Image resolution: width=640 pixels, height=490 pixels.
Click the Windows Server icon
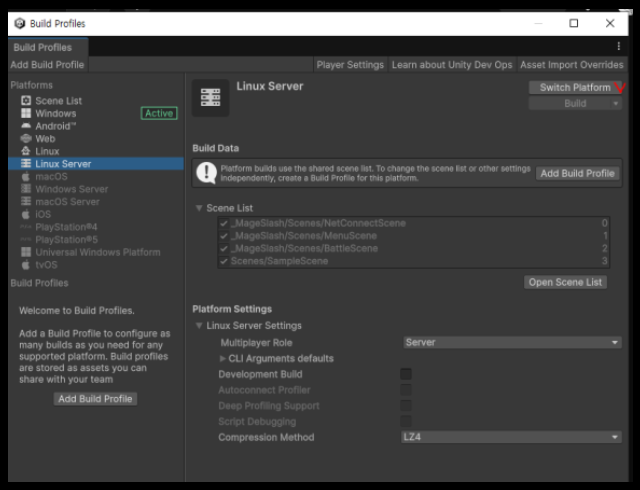pyautogui.click(x=26, y=189)
